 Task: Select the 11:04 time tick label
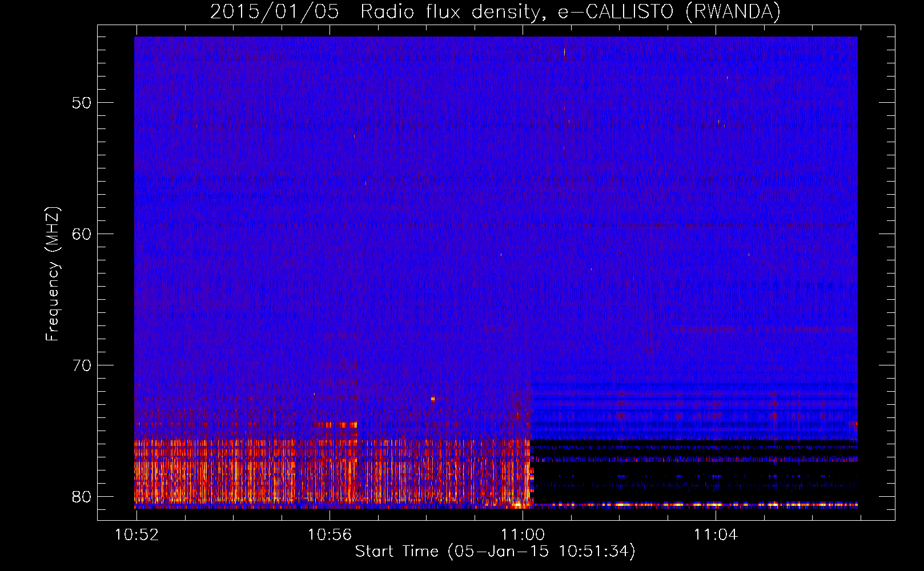pyautogui.click(x=716, y=535)
